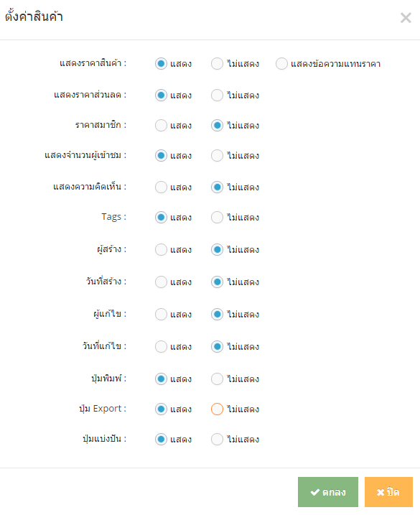Select ไม่แสดง for Tags
The image size is (420, 515).
tap(217, 218)
